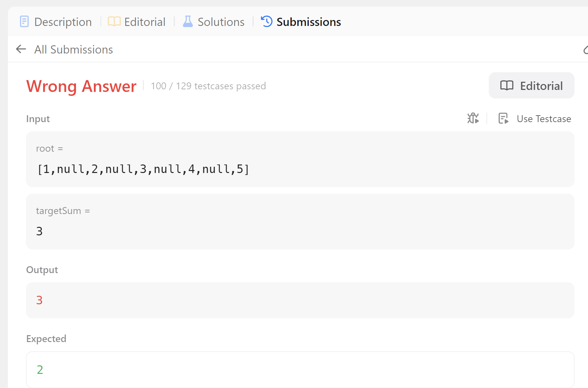The height and width of the screenshot is (388, 588).
Task: Click the testcase run icon
Action: click(x=503, y=118)
